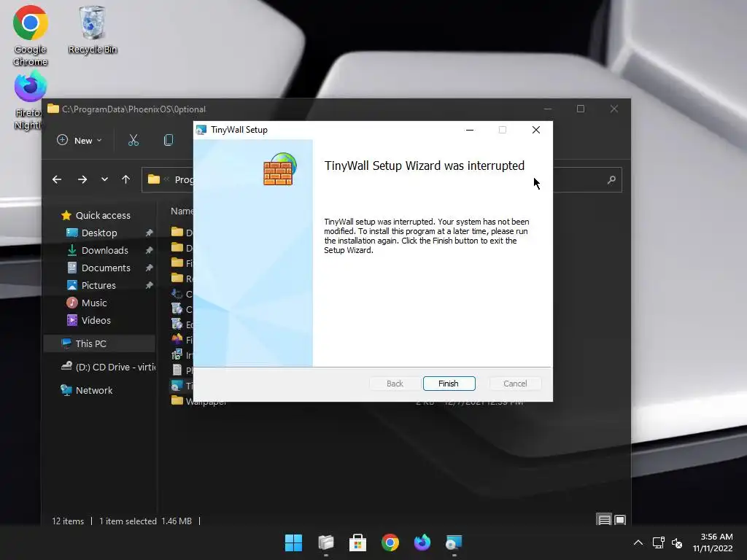
Task: Switch Explorer to details view
Action: [x=605, y=520]
